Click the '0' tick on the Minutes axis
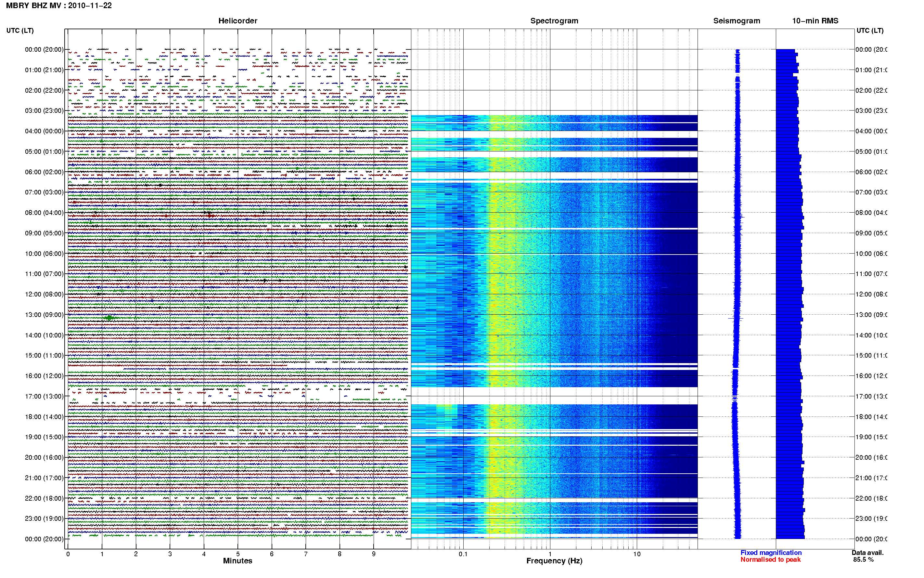The width and height of the screenshot is (924, 578). click(68, 554)
